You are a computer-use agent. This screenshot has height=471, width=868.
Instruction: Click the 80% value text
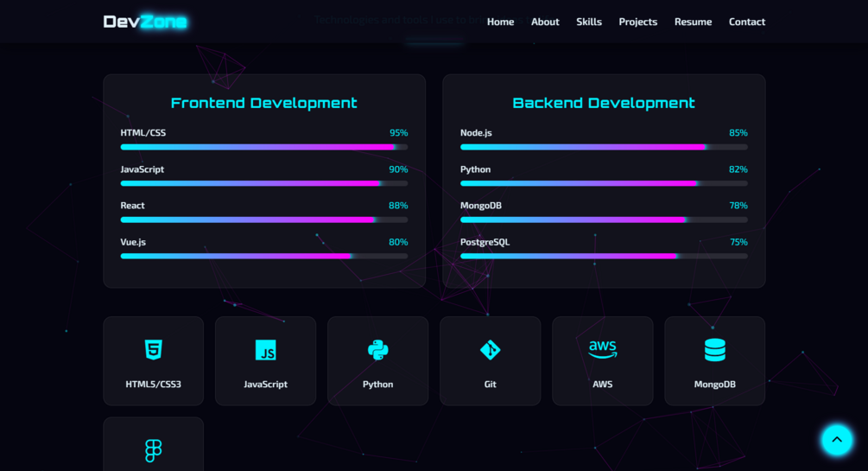click(398, 242)
